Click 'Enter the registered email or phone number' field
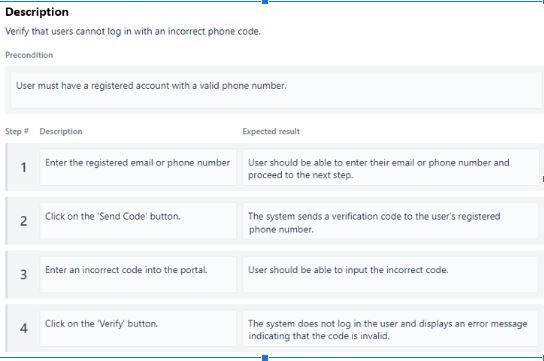This screenshot has height=361, width=544. coord(138,167)
